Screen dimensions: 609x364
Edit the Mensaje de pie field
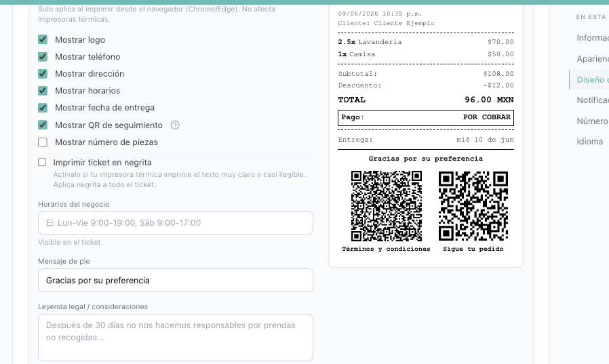click(176, 280)
